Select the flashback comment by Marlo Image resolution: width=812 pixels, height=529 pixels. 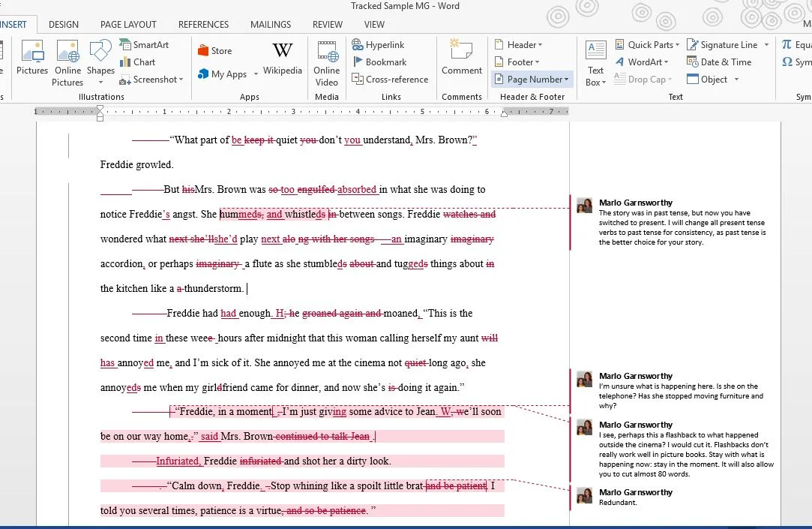(x=676, y=449)
